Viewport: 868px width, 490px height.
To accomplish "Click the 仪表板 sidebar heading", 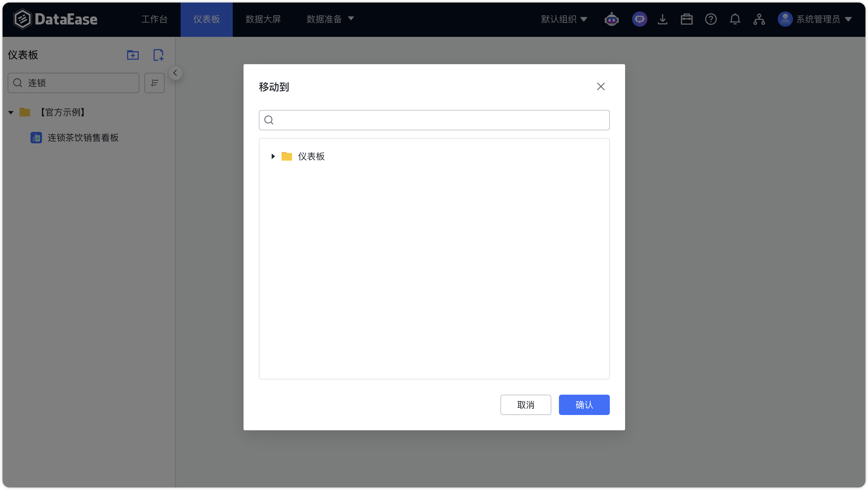I will click(x=23, y=55).
